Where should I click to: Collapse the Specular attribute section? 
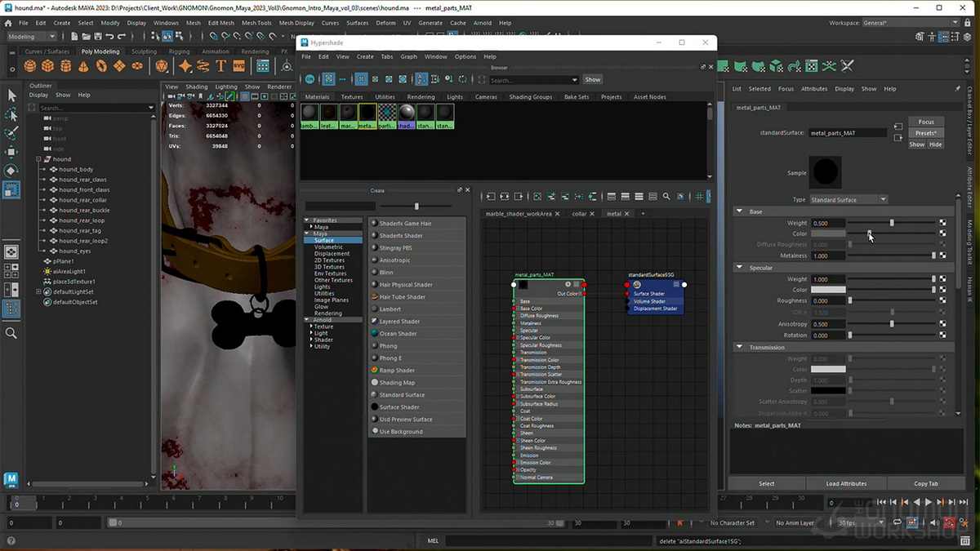click(x=739, y=268)
